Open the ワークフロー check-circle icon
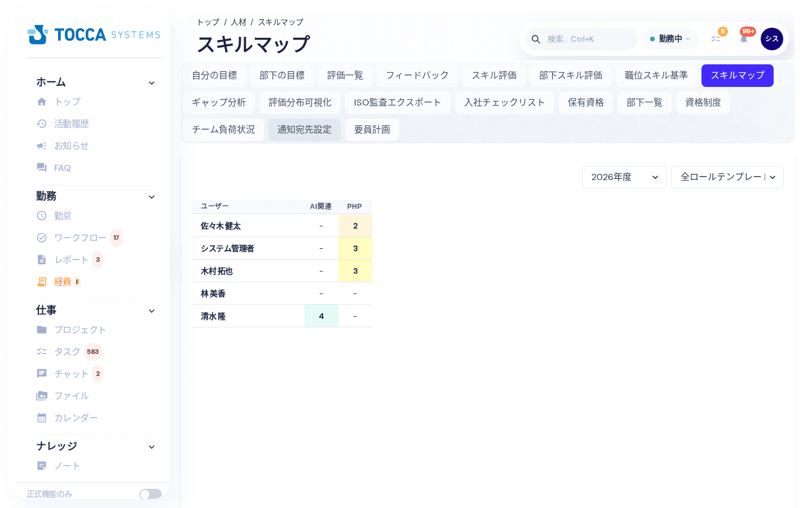The height and width of the screenshot is (508, 812). [42, 238]
